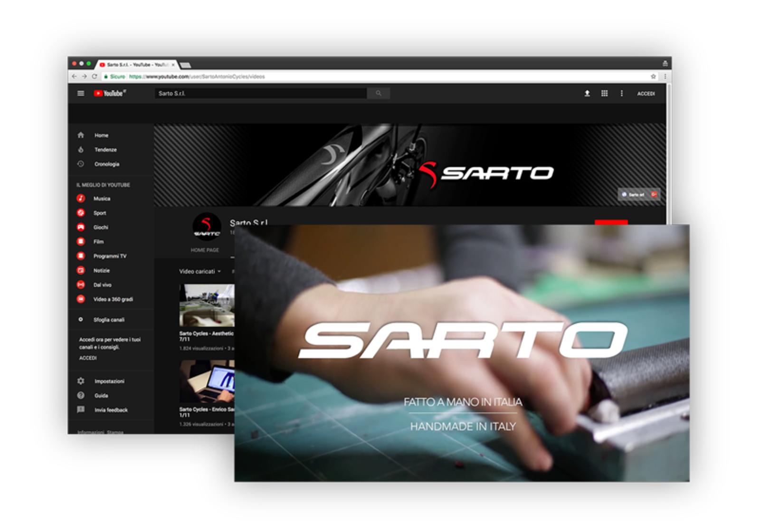Click the ACCEDI link in the top bar
760x532 pixels.
pyautogui.click(x=646, y=94)
